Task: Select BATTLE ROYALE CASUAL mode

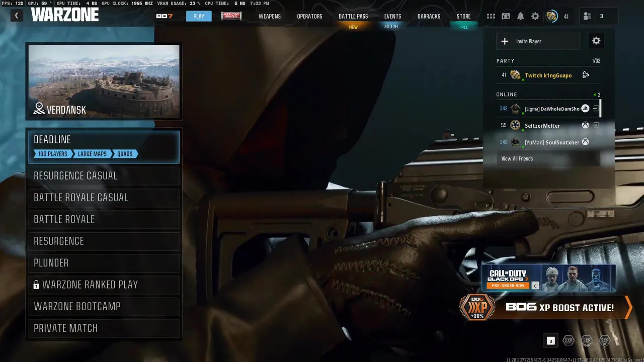Action: pos(104,198)
